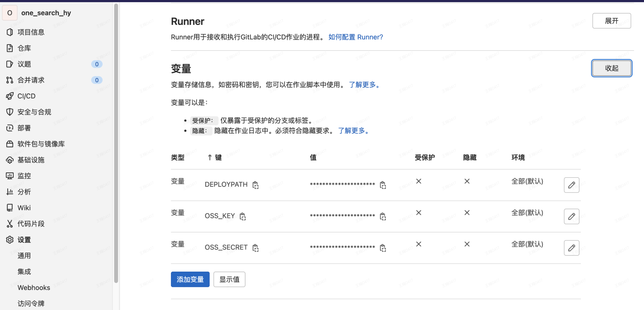Click the 隐藏 column header
This screenshot has height=310, width=644.
pyautogui.click(x=470, y=157)
